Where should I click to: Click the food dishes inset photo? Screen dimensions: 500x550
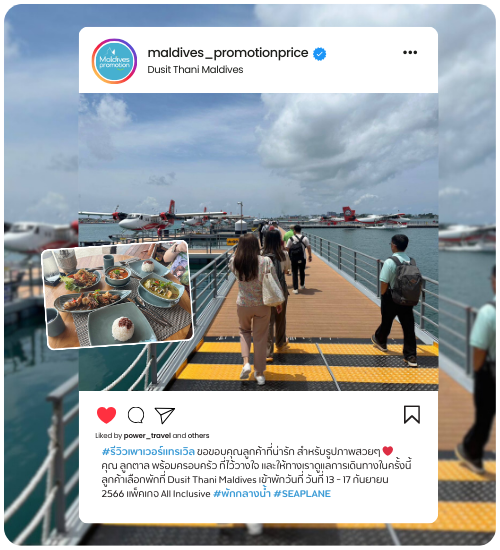117,295
